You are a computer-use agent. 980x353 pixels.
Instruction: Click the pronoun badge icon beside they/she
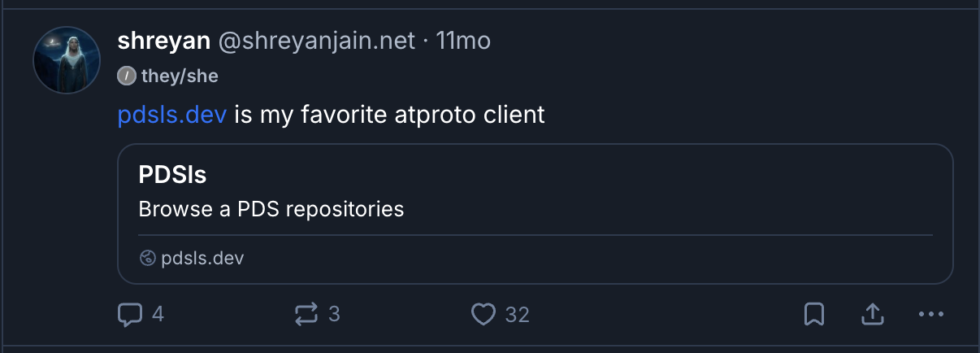coord(126,76)
